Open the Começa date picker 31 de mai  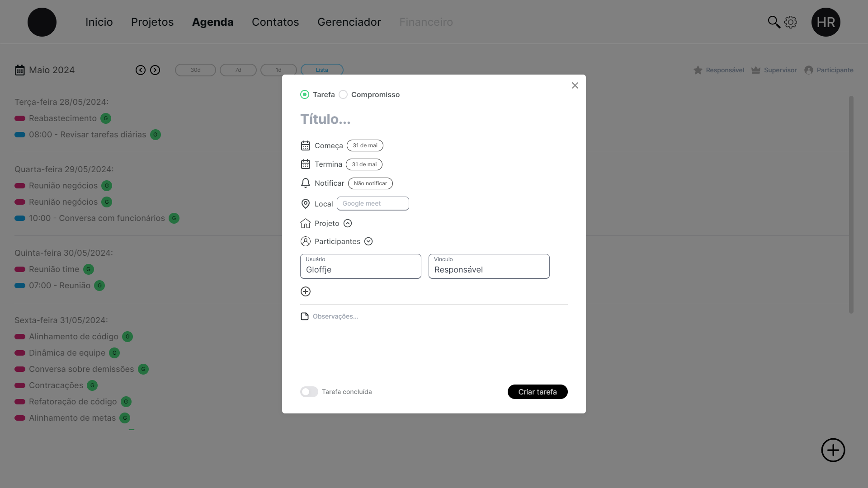pos(365,145)
